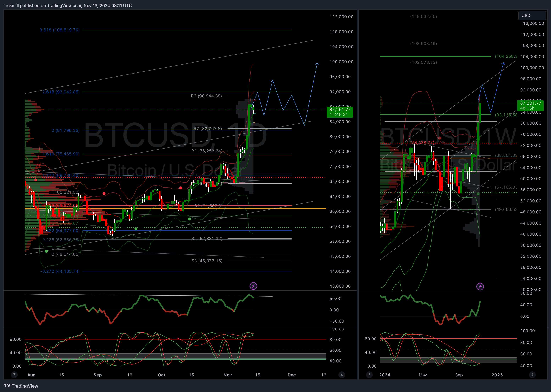Screen dimensions: 551x392
Task: Click the (68,554.03 level label
Action: pos(506,155)
